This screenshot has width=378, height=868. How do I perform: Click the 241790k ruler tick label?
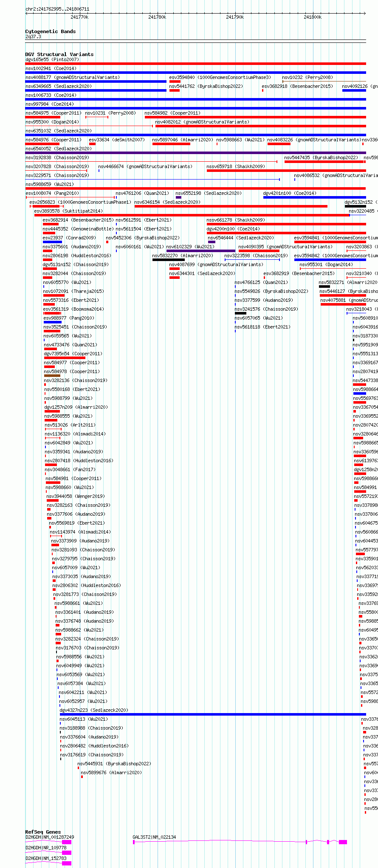point(235,17)
